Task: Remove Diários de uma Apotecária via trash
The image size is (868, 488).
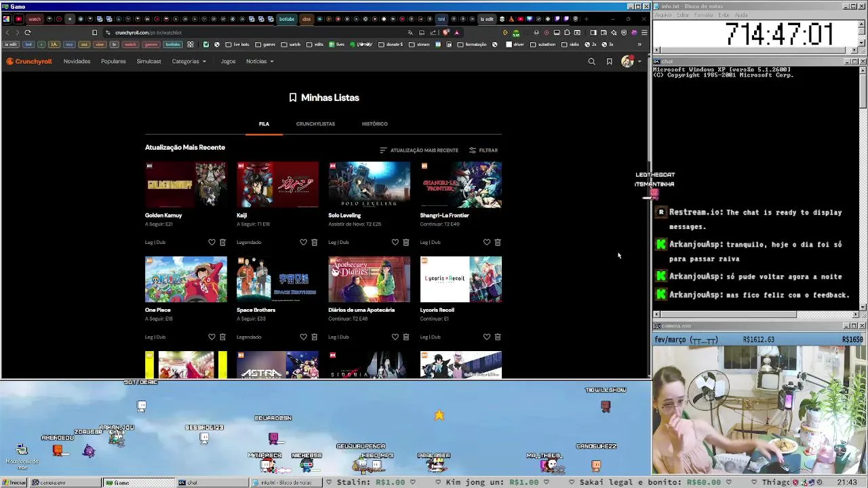Action: point(406,337)
